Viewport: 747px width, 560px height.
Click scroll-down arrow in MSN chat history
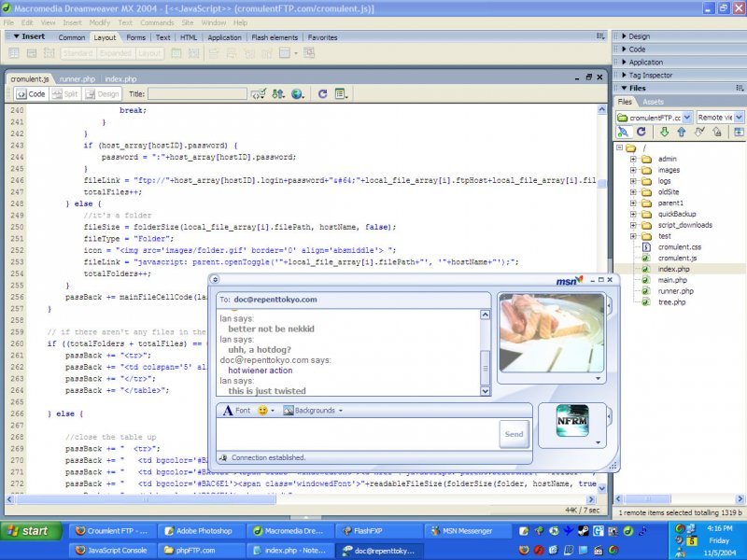tap(485, 391)
